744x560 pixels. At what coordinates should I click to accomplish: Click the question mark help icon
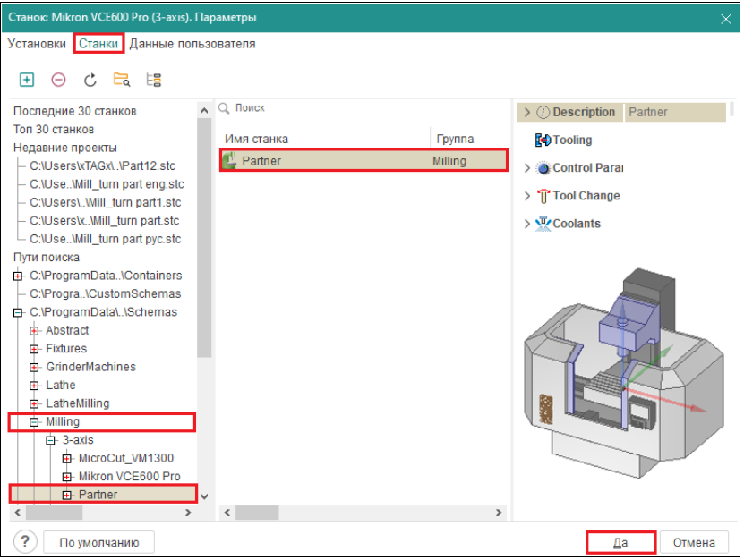pos(27,542)
